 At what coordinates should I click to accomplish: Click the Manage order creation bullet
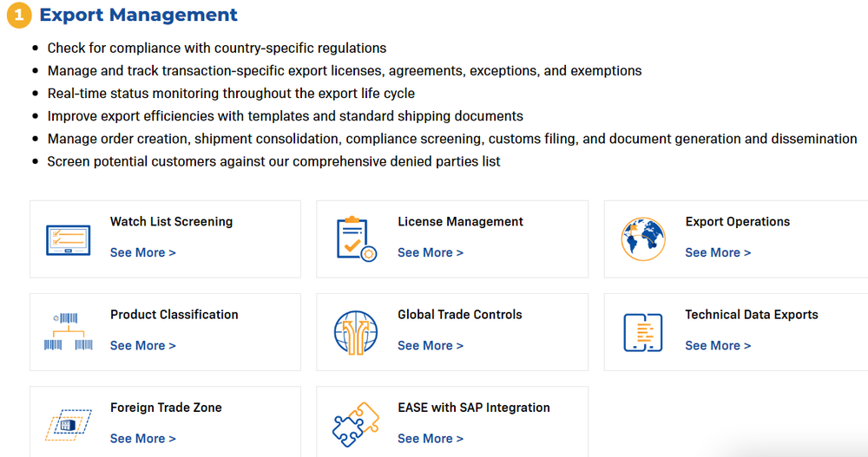451,139
